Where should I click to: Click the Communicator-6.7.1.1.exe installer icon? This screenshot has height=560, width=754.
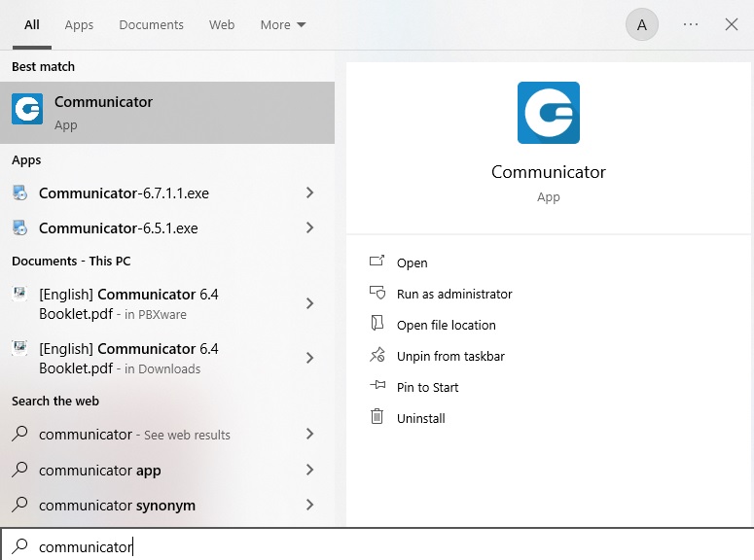(19, 193)
